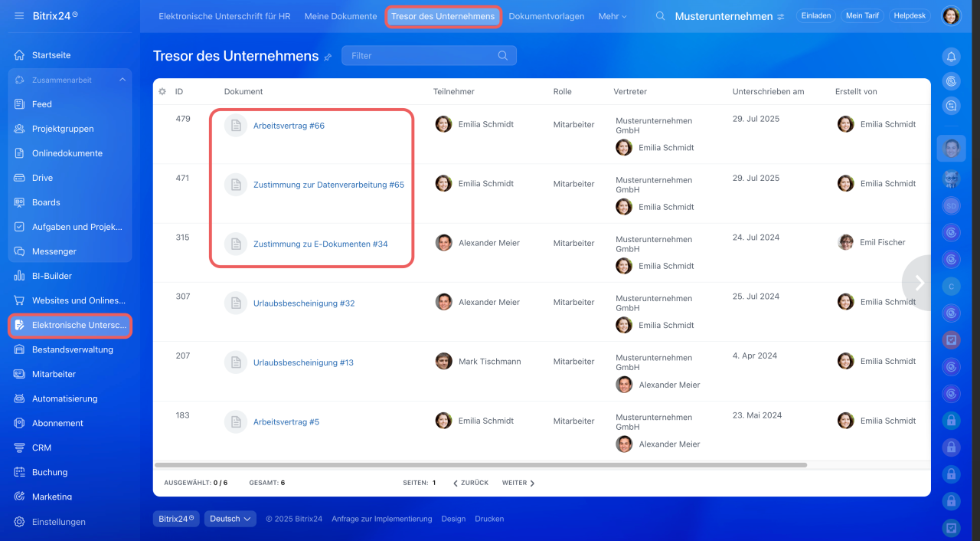
Task: Focus the Filter search field
Action: (x=429, y=56)
